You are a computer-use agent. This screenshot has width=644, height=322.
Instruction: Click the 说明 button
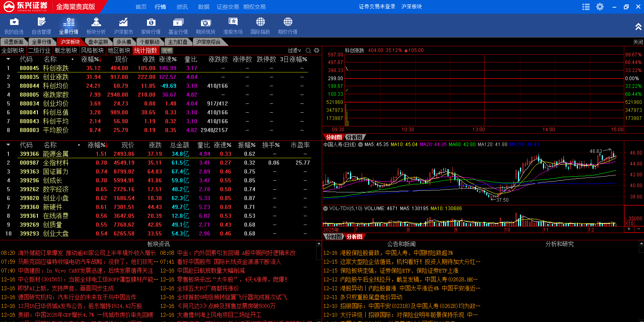[167, 51]
